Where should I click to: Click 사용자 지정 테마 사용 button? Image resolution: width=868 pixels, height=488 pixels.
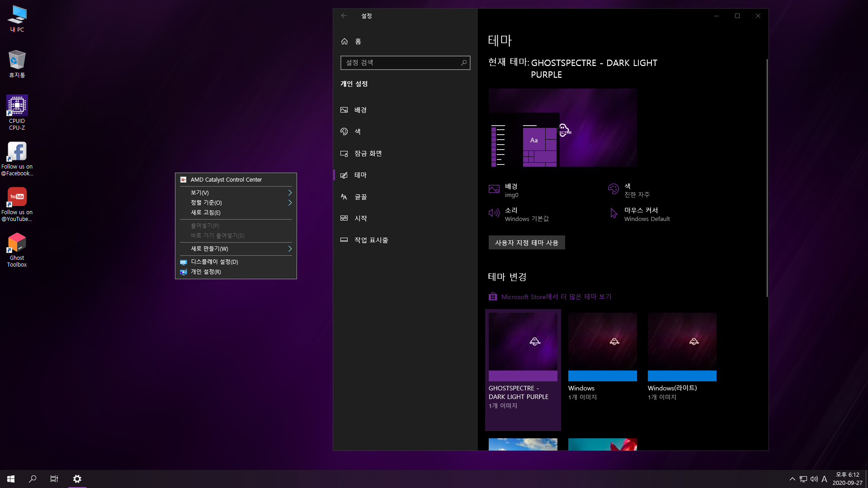click(x=526, y=243)
